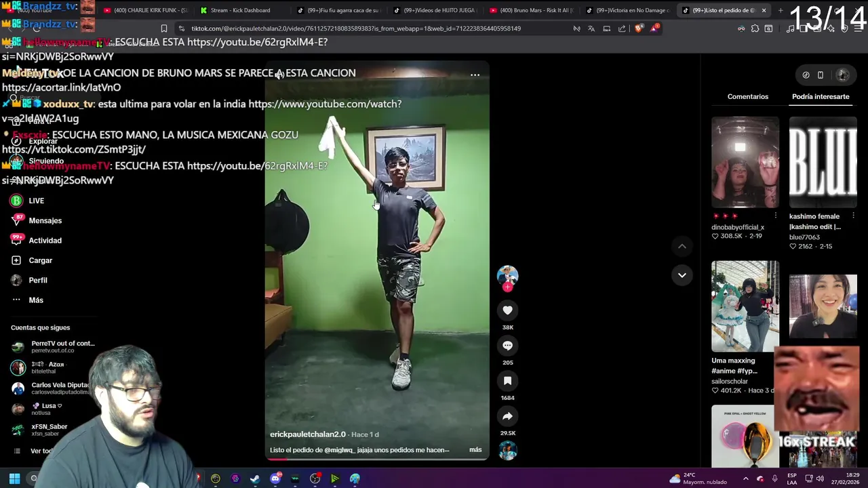This screenshot has height=488, width=868.
Task: Open the xFSN_Saber followed account
Action: click(41, 430)
